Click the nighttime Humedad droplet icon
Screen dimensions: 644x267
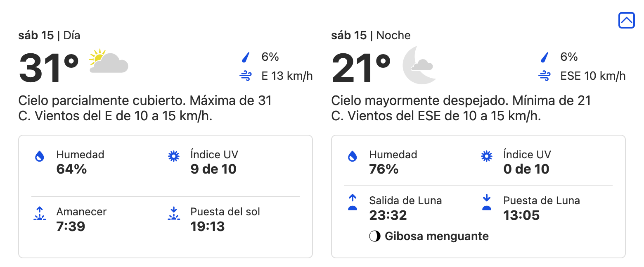click(x=353, y=156)
